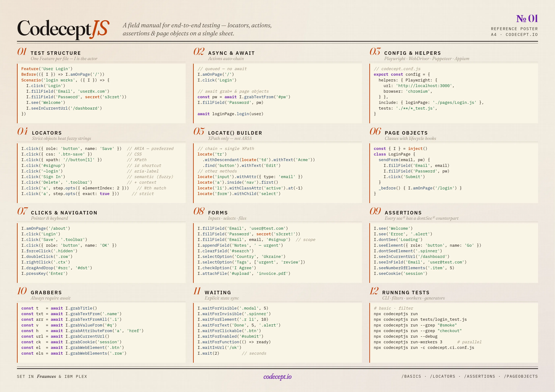Click the line 'await loginPage.login(user)'
This screenshot has width=555, height=392.
(230, 114)
